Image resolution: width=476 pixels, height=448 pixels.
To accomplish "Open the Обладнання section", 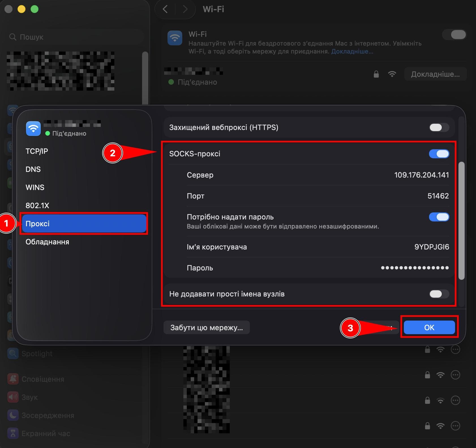I will 47,242.
